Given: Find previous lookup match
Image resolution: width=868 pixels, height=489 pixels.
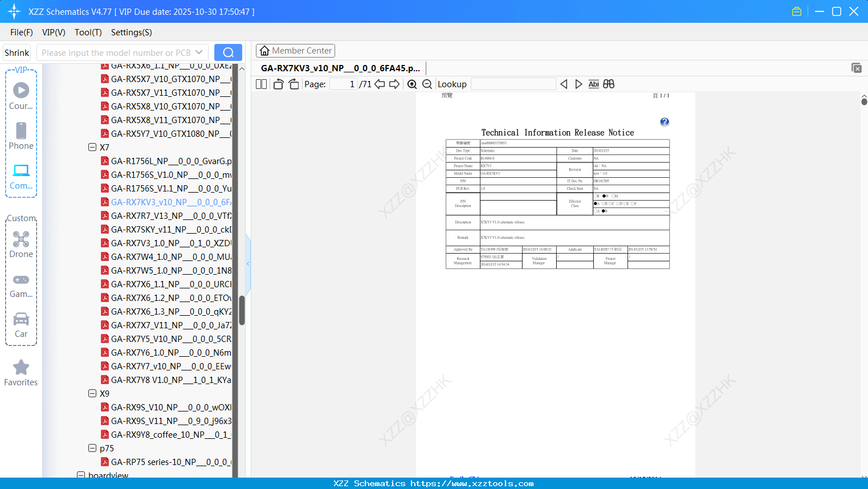Looking at the screenshot, I should (564, 84).
